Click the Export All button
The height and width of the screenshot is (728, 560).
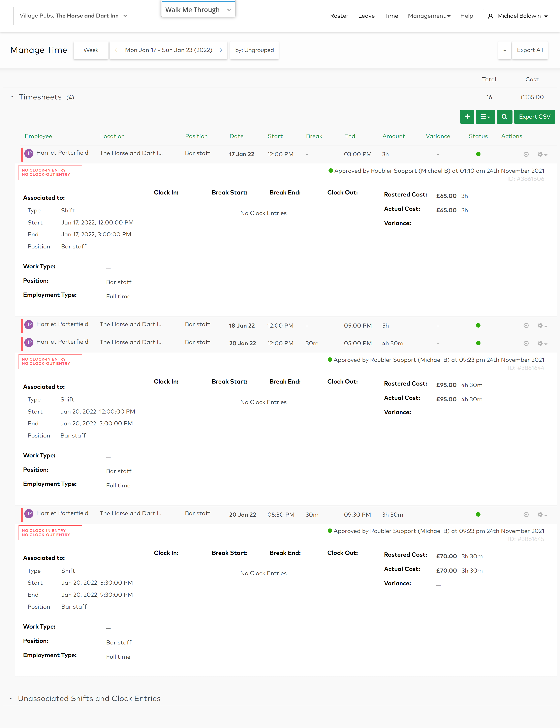tap(530, 50)
